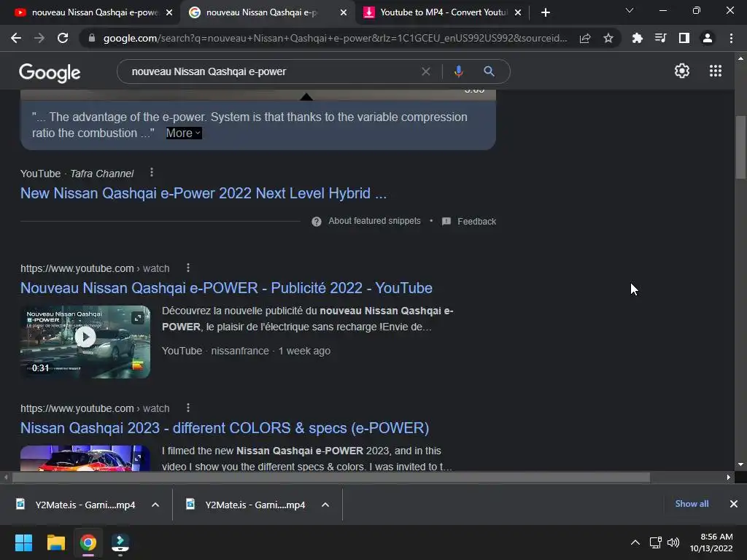The height and width of the screenshot is (560, 747).
Task: Open Nissan Qashqai 2023 different COLORS link
Action: pyautogui.click(x=225, y=428)
